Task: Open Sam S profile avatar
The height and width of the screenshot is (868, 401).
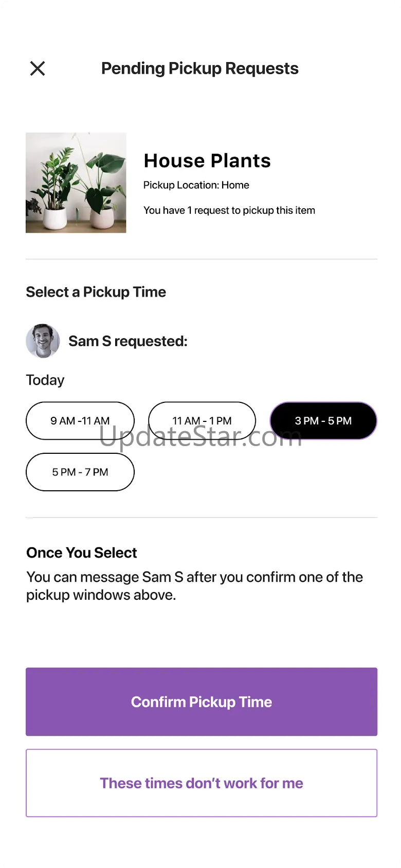Action: (43, 341)
